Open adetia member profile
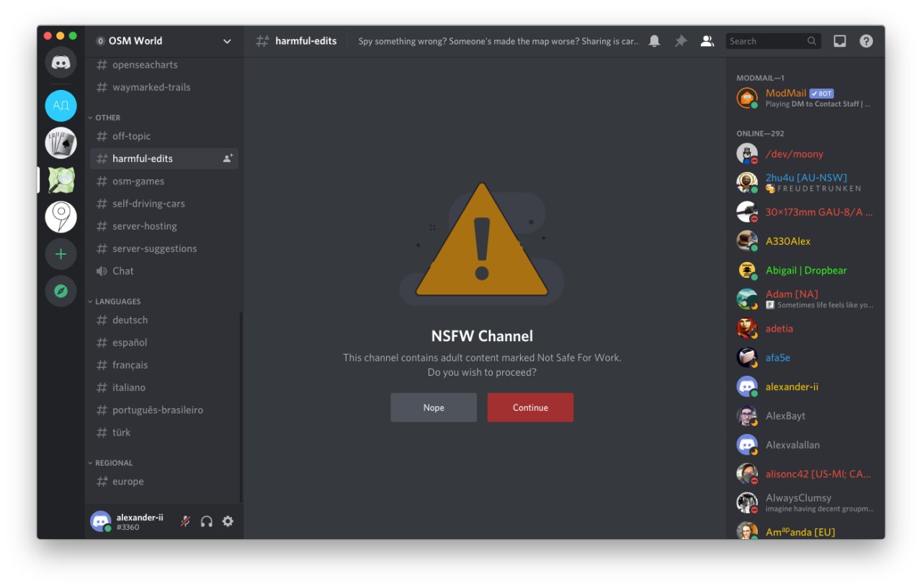The width and height of the screenshot is (922, 588). [805, 328]
